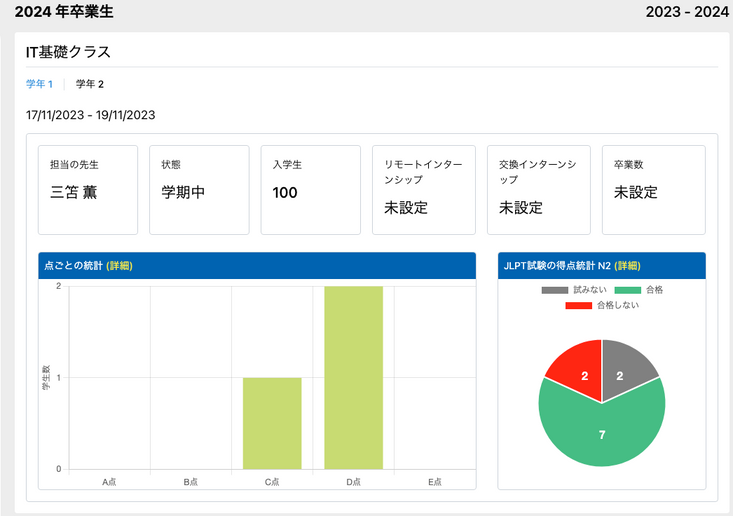Image resolution: width=733 pixels, height=516 pixels.
Task: Switch to the 学年 2 tab
Action: pyautogui.click(x=90, y=84)
